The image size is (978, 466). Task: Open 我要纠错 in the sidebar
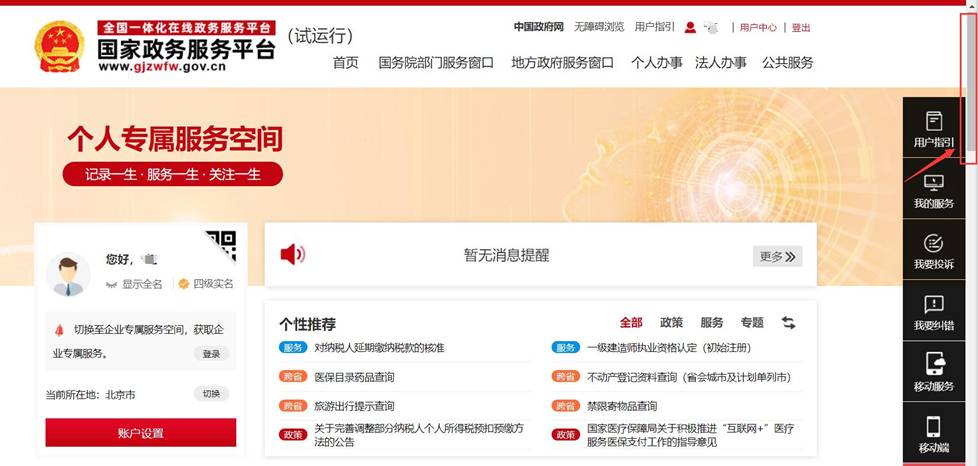pyautogui.click(x=933, y=313)
